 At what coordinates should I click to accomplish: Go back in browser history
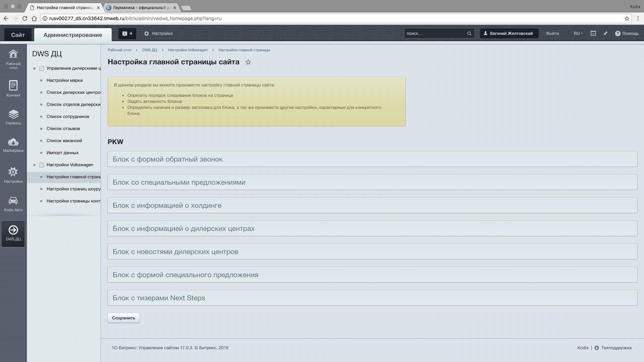click(x=6, y=18)
